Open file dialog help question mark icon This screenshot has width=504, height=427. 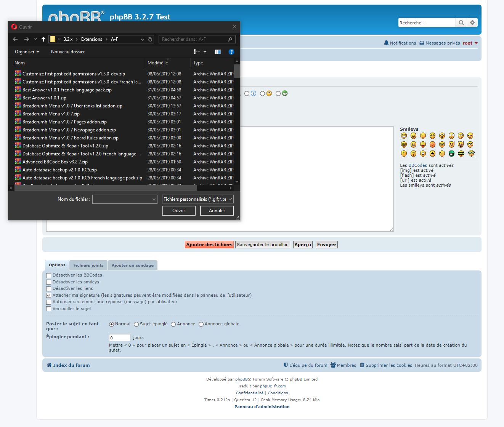[231, 52]
